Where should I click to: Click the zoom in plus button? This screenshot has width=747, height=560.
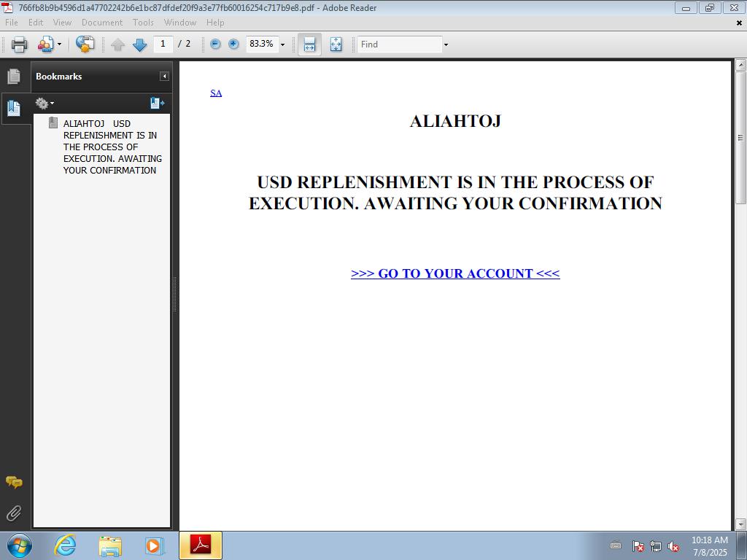pyautogui.click(x=233, y=44)
